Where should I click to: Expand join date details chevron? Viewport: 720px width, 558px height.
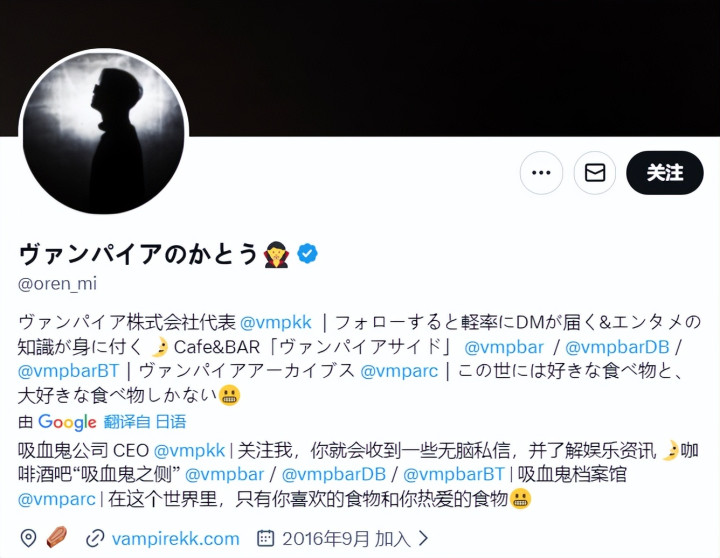[x=424, y=538]
